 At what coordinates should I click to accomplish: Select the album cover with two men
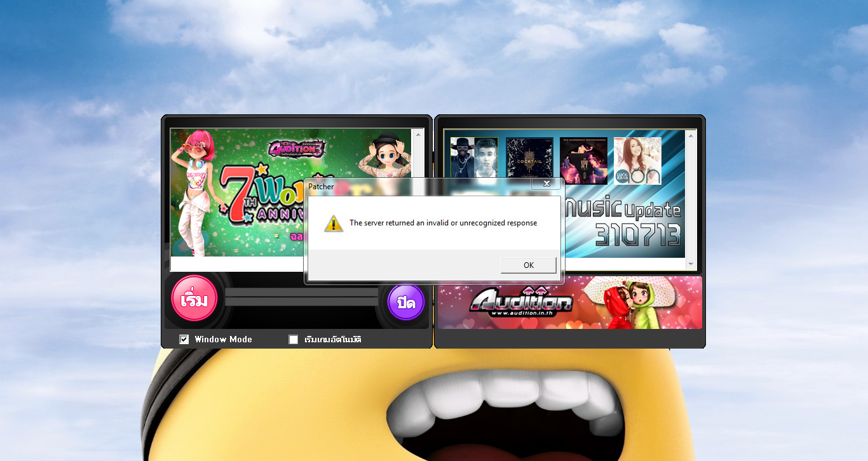pos(474,157)
